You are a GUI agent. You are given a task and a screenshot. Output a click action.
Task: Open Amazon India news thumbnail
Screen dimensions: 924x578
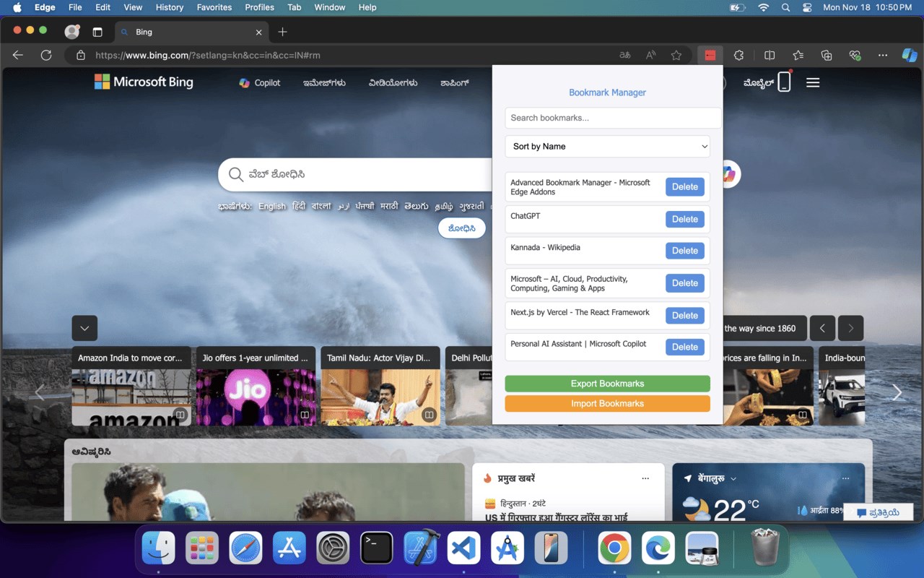tap(131, 397)
